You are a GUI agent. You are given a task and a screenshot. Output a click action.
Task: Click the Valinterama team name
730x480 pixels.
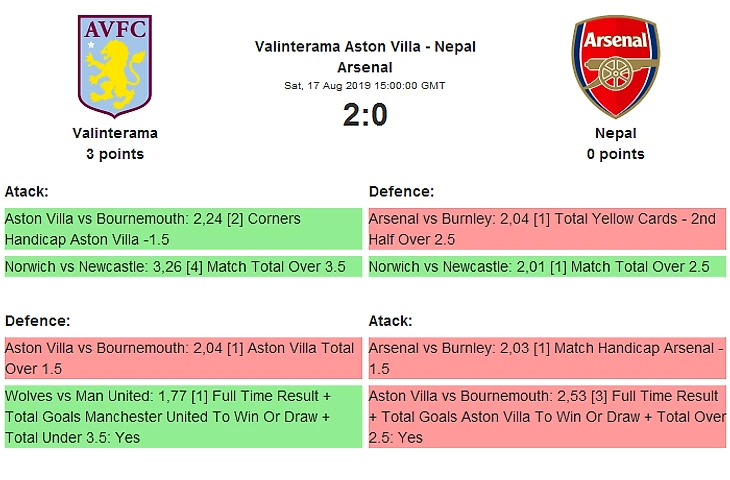[115, 133]
